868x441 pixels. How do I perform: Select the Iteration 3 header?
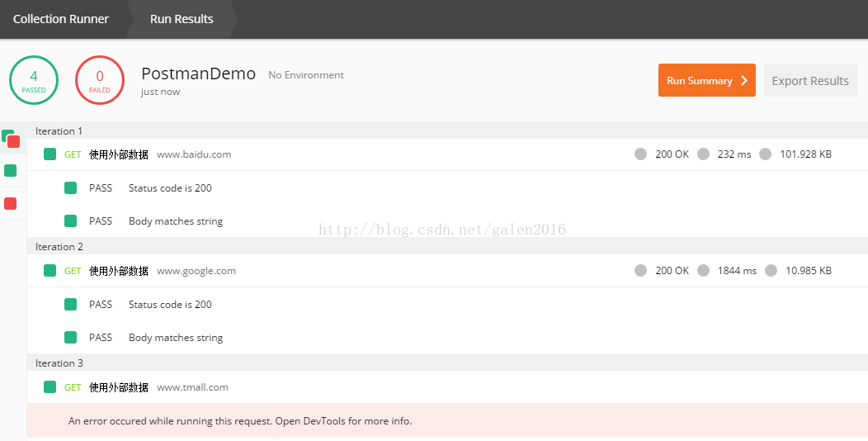pos(447,363)
